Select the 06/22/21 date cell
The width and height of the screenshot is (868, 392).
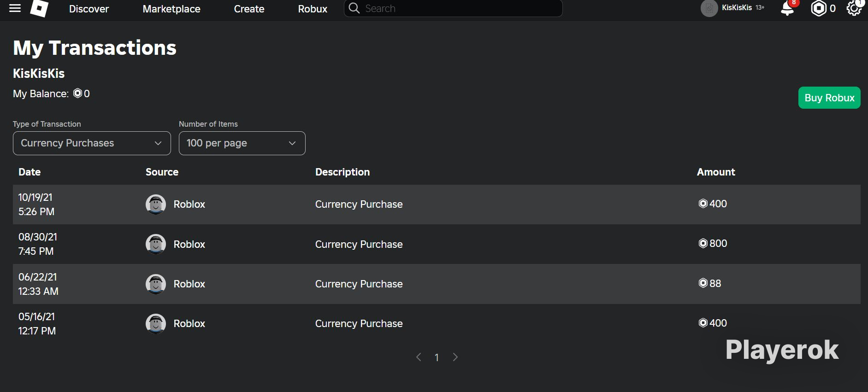[x=38, y=284]
